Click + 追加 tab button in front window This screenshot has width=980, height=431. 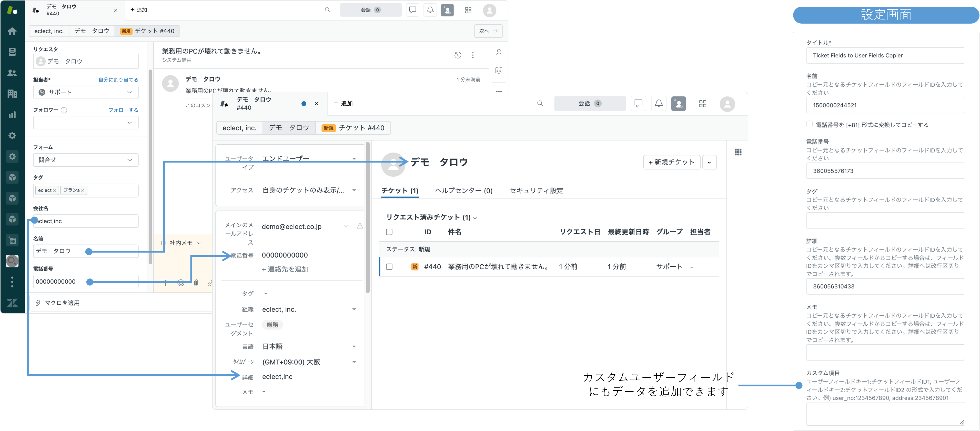pyautogui.click(x=343, y=104)
